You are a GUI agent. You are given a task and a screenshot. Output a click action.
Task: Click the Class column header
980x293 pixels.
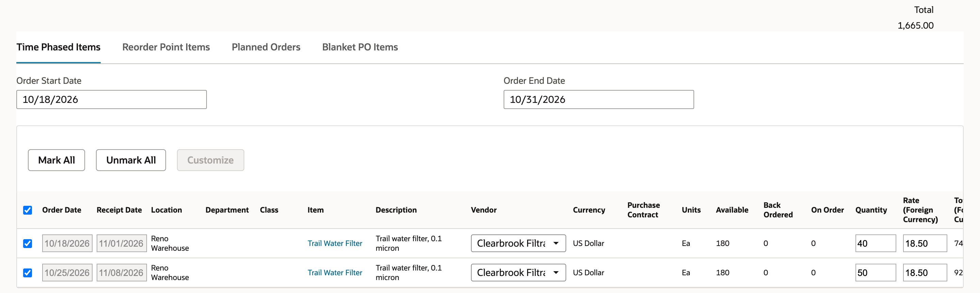click(x=269, y=210)
